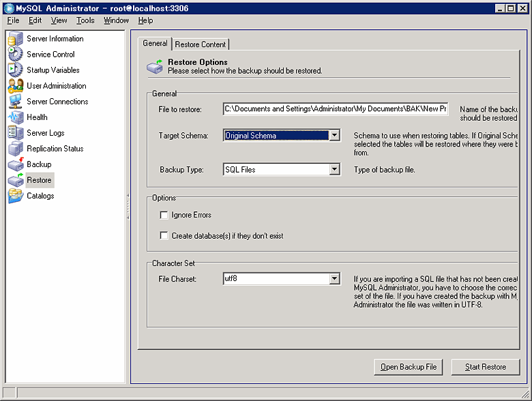The width and height of the screenshot is (532, 401).
Task: Click the Replication Status servers icon
Action: 15,148
